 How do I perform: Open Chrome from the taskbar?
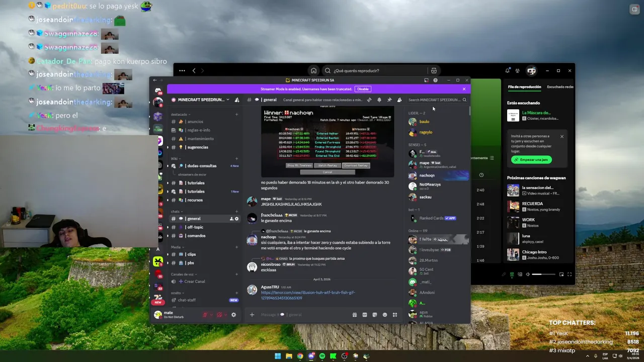pyautogui.click(x=300, y=356)
